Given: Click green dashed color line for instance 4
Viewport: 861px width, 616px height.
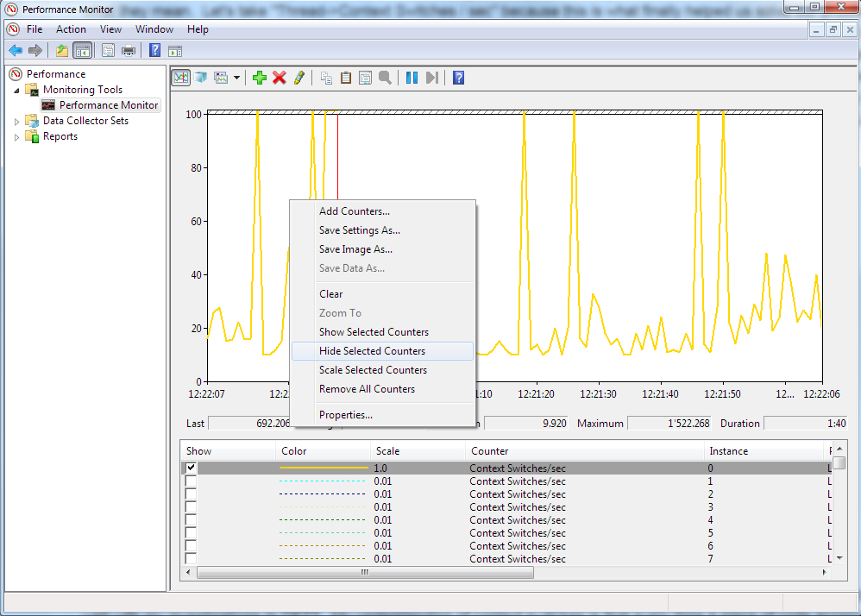Looking at the screenshot, I should coord(323,520).
